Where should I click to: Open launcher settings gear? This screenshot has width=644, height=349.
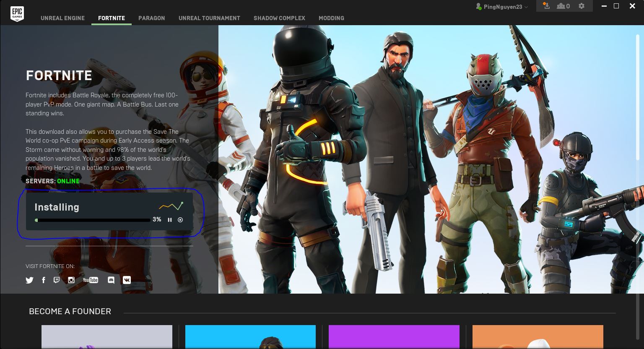pyautogui.click(x=581, y=6)
